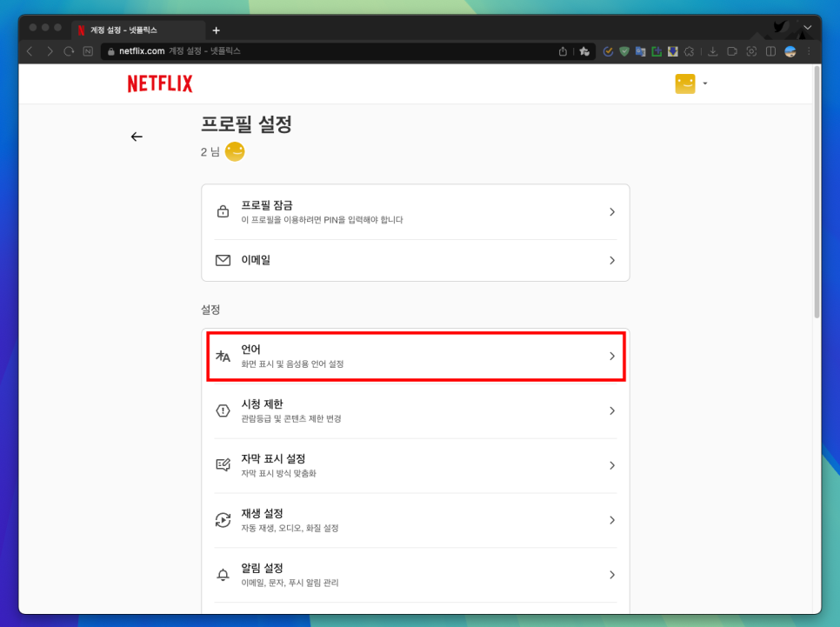The image size is (840, 627).
Task: Click the screenshot capture toolbar icon
Action: pos(751,51)
